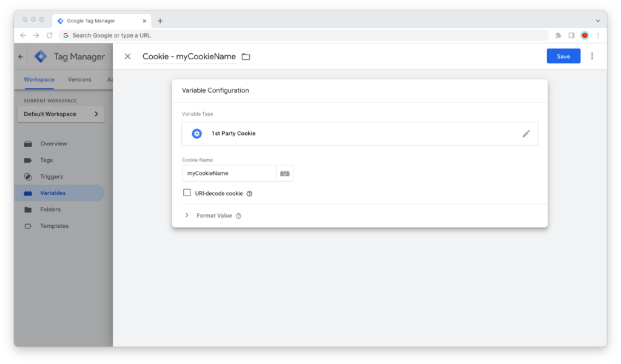Close the variable editor with X

point(127,56)
